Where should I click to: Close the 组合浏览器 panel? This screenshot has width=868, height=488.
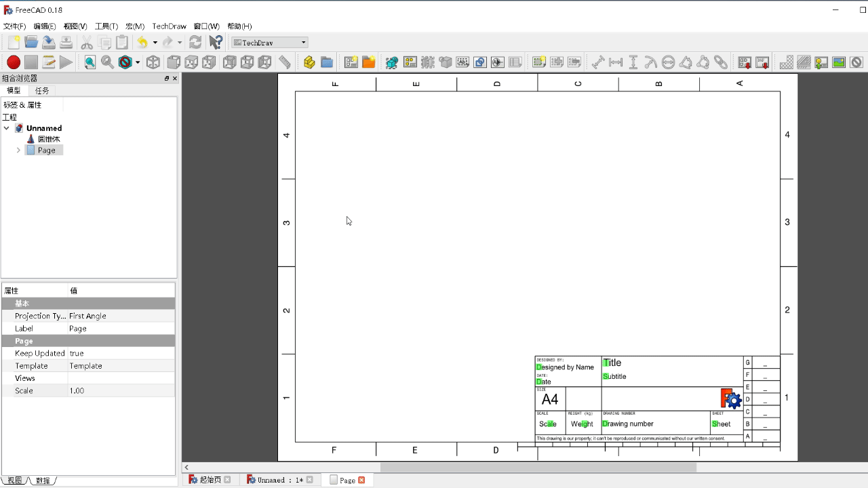[x=174, y=79]
